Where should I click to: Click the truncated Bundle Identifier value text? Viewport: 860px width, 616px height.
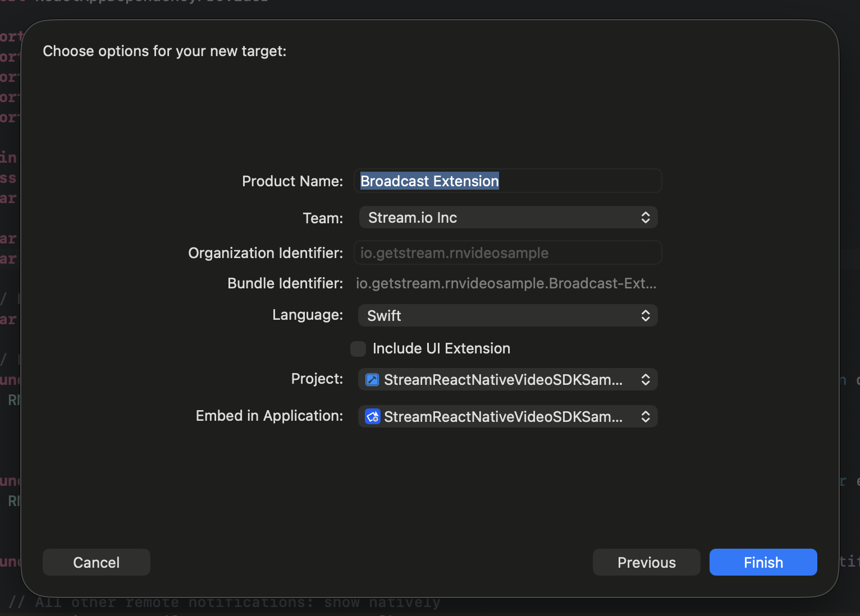(506, 283)
